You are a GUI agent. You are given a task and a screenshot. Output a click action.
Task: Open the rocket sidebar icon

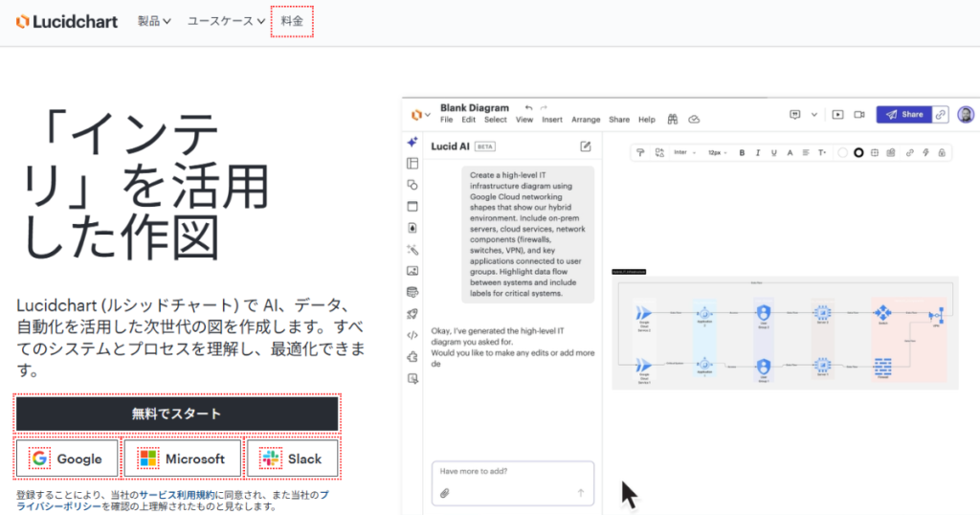tap(412, 314)
